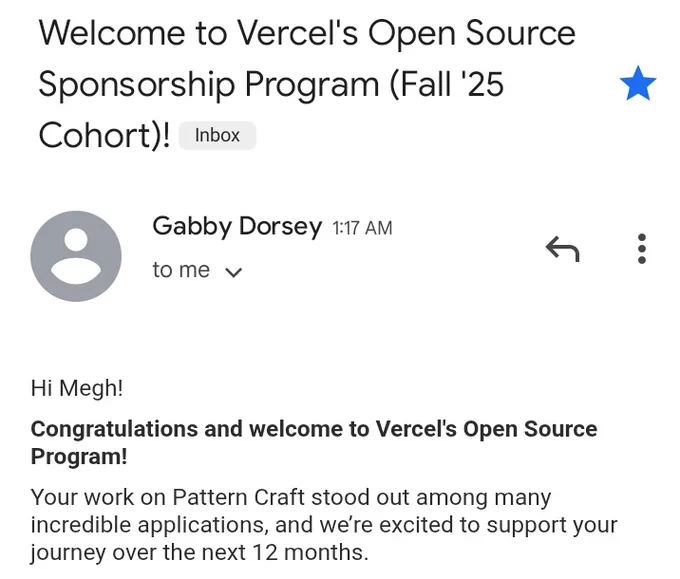Click the 1:17 AM timestamp
This screenshot has width=680, height=579.
pyautogui.click(x=362, y=228)
